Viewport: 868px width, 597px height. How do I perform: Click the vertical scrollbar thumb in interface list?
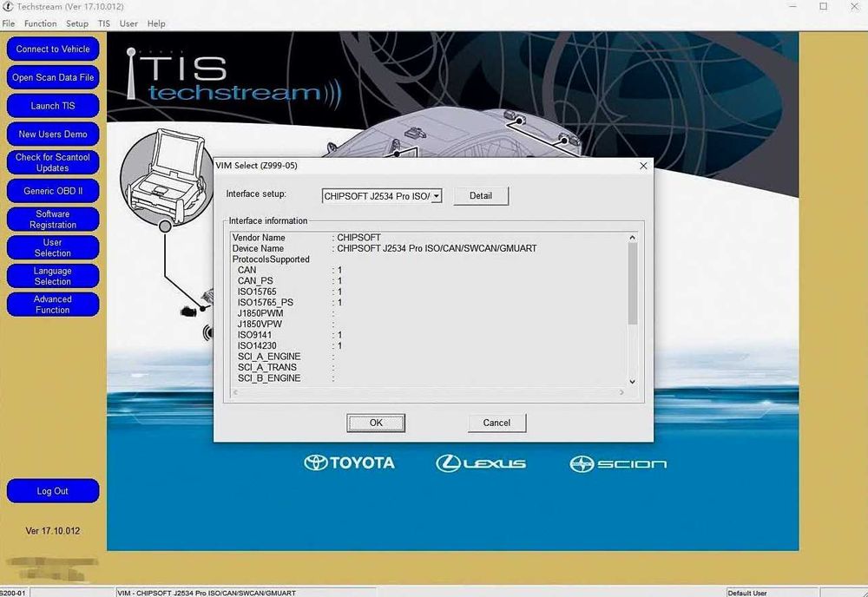coord(632,283)
